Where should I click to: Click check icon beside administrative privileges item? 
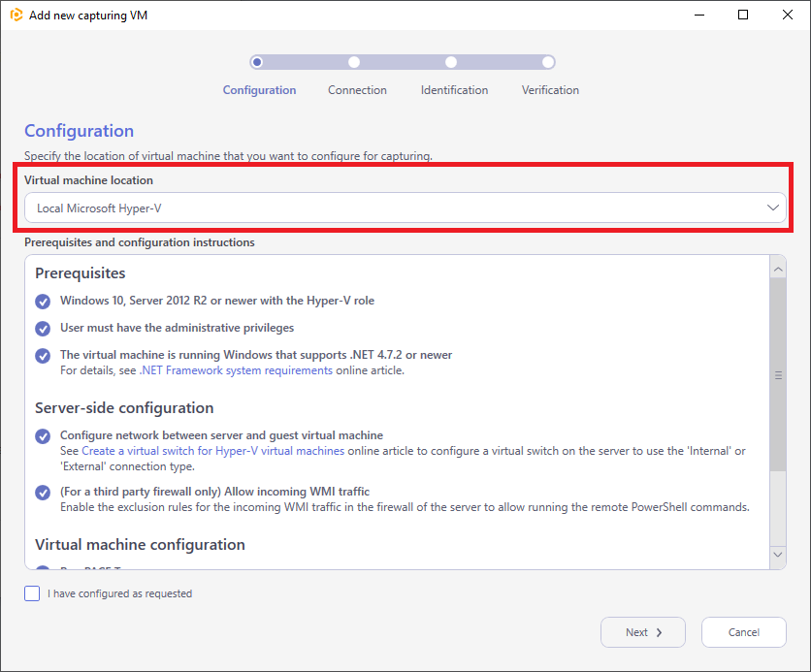point(43,329)
